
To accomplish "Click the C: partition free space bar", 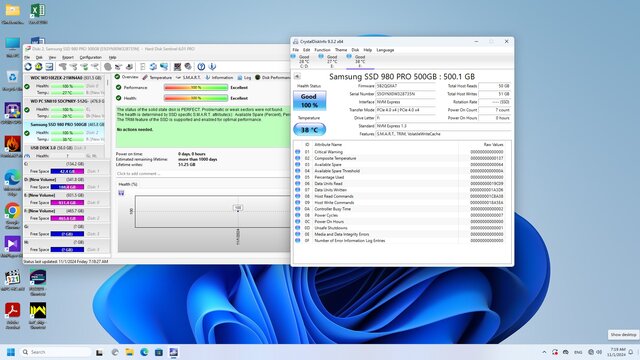I will tap(67, 171).
